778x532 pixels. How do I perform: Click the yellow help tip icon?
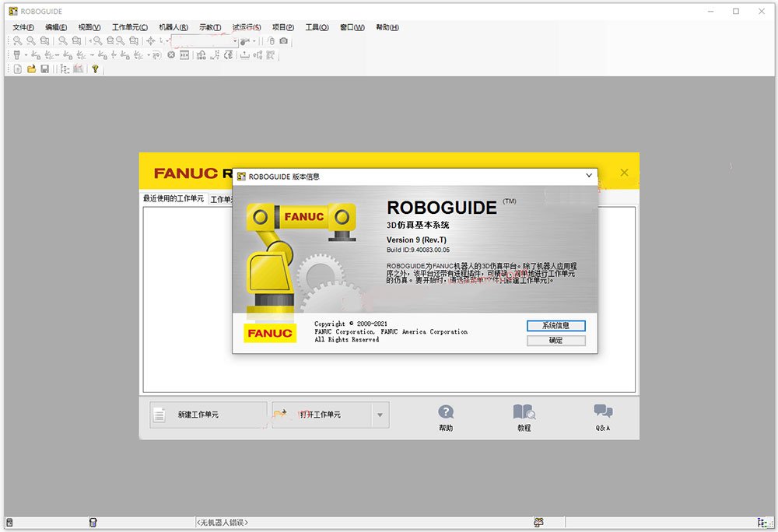tap(95, 69)
